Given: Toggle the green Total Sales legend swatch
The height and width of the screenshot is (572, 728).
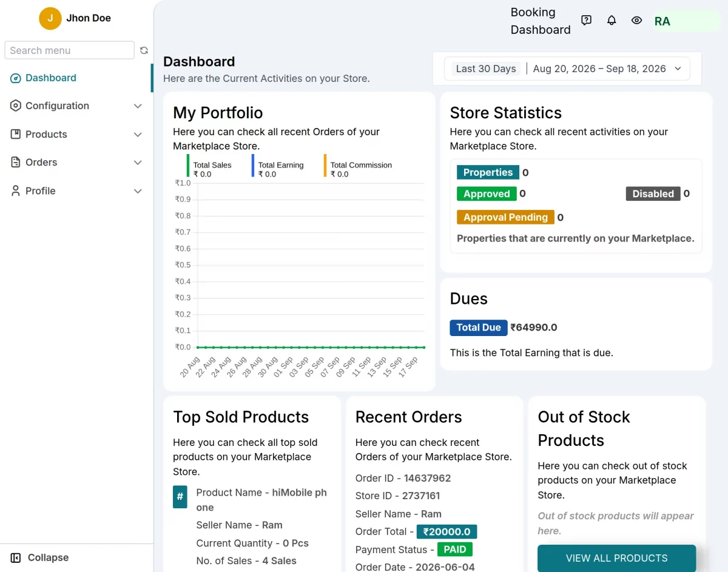Looking at the screenshot, I should 188,166.
